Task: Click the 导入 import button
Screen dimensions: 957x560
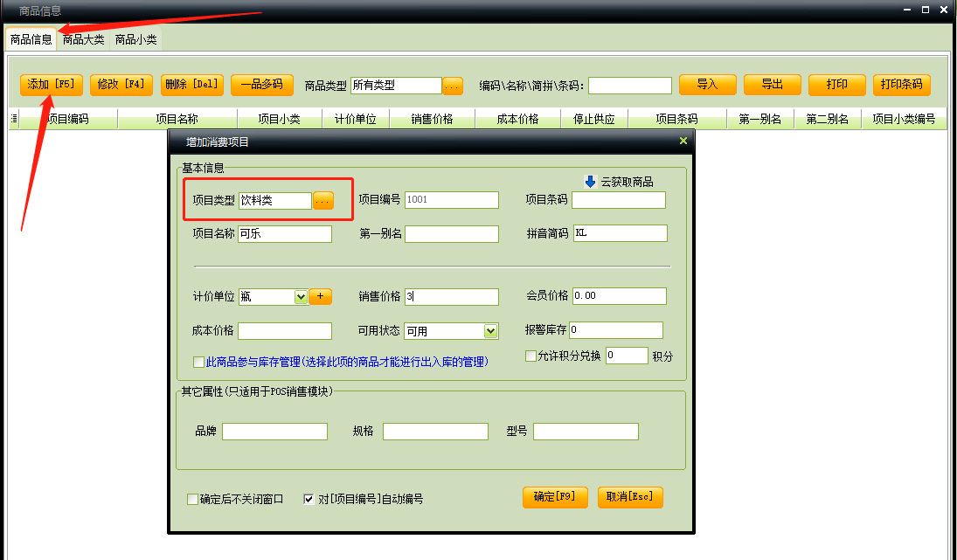Action: (x=707, y=85)
